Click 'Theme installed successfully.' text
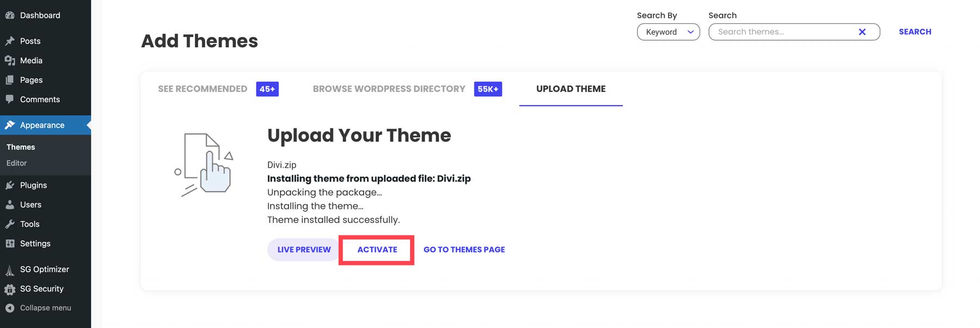The image size is (980, 328). tap(333, 220)
